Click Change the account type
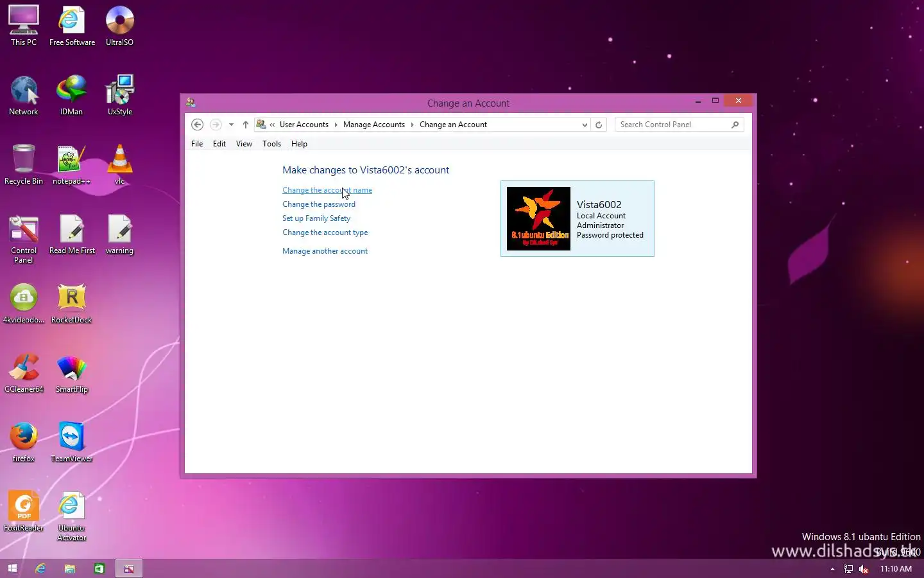This screenshot has height=578, width=924. coord(325,232)
